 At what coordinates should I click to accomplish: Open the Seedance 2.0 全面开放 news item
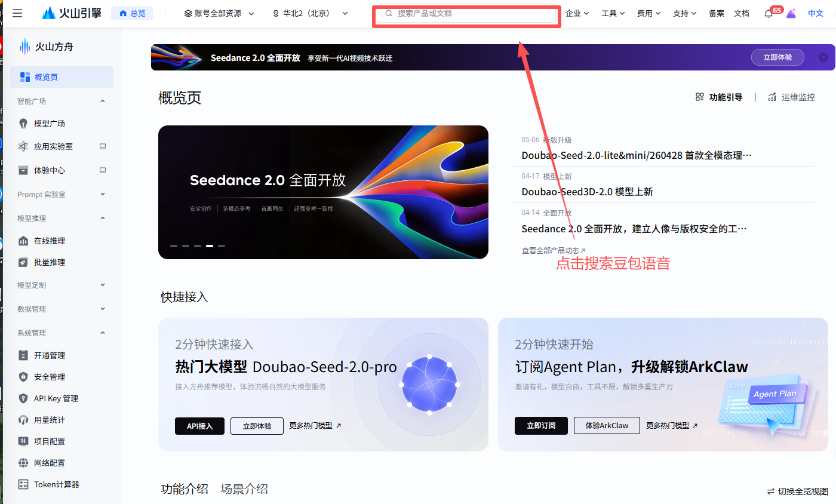point(634,229)
